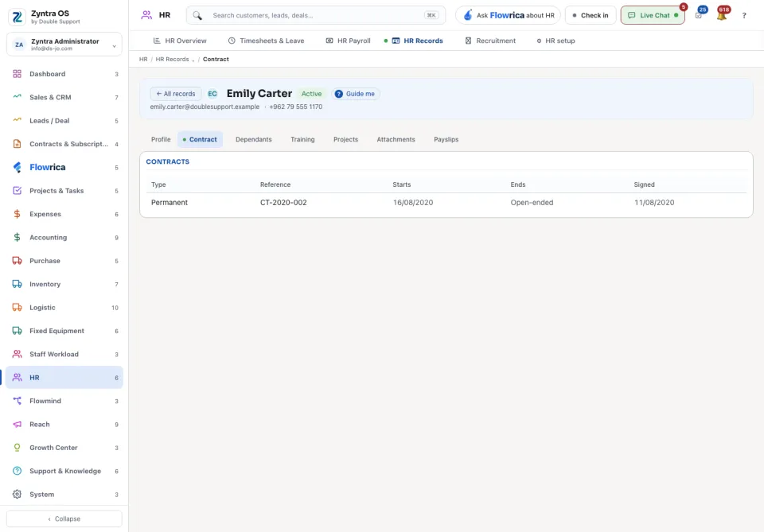Open Projects & Tasks icon
764x532 pixels.
(17, 190)
